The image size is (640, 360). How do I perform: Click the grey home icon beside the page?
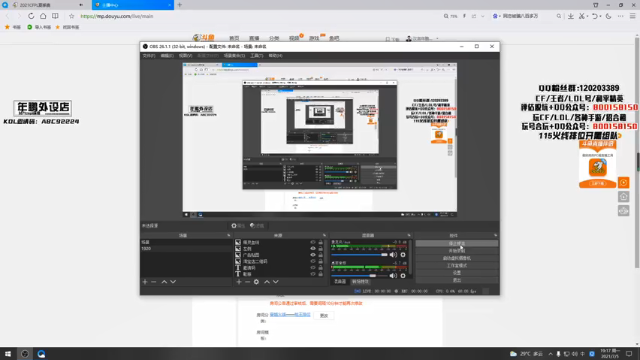pos(624,197)
